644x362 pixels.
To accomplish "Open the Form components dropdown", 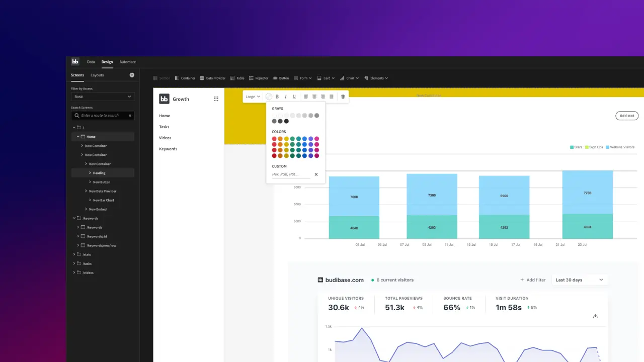I will click(302, 78).
